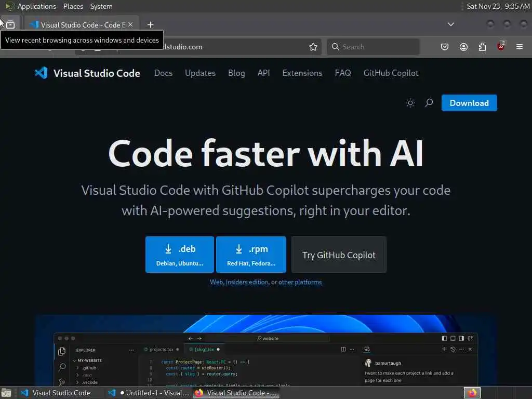This screenshot has width=532, height=399.
Task: Go to the Blog page
Action: coord(236,73)
